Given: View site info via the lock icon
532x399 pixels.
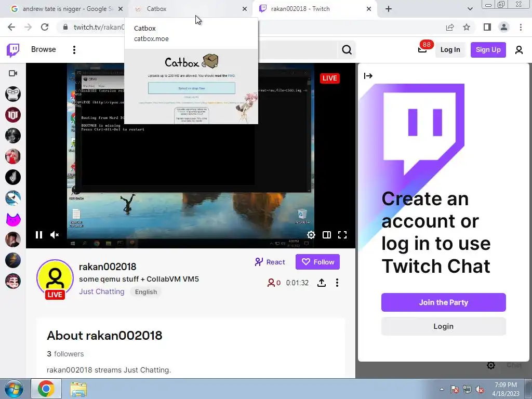Looking at the screenshot, I should pos(65,27).
